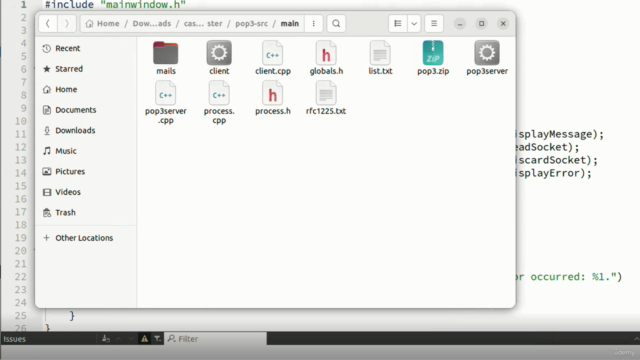Go back using the left arrow button
The height and width of the screenshot is (360, 640).
(48, 24)
